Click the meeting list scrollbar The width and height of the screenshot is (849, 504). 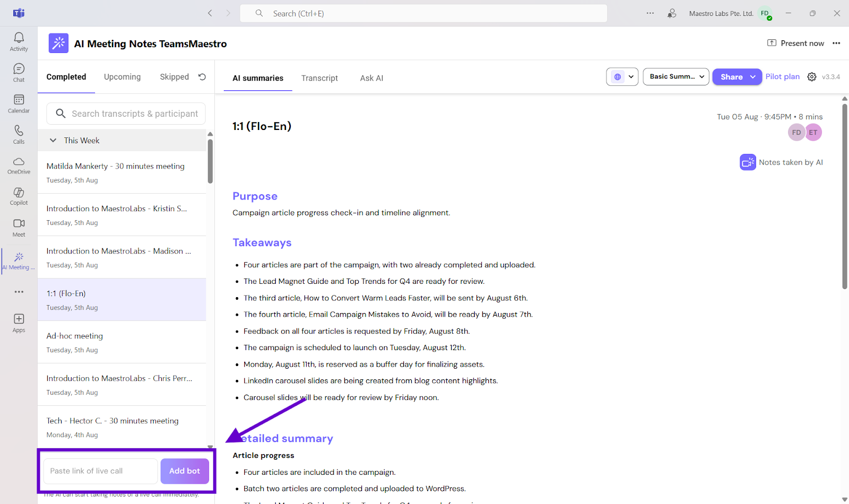coord(210,161)
